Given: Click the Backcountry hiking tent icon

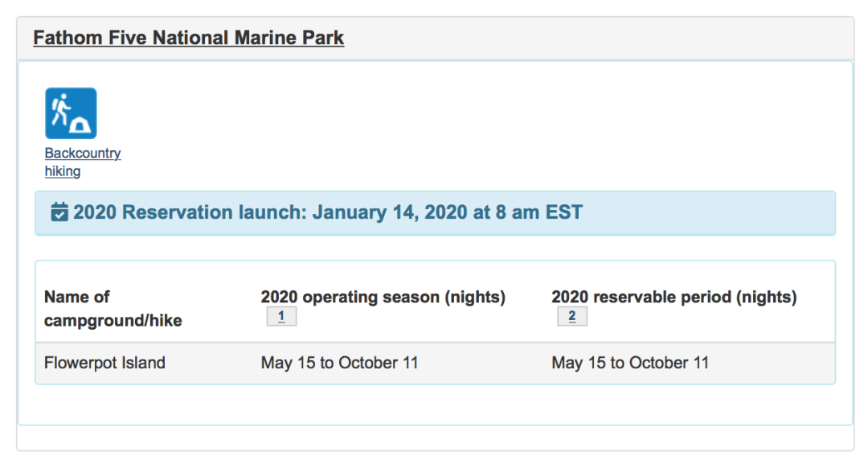Looking at the screenshot, I should tap(71, 113).
